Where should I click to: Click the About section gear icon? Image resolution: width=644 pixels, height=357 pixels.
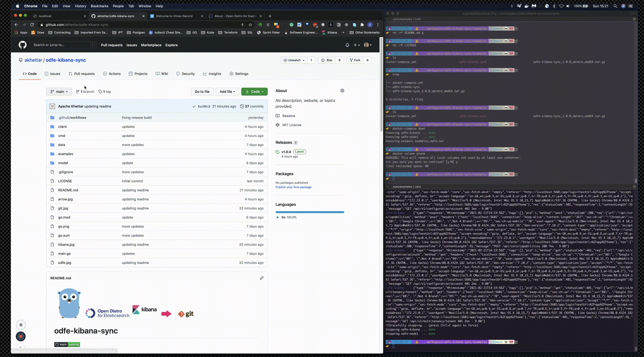point(342,91)
